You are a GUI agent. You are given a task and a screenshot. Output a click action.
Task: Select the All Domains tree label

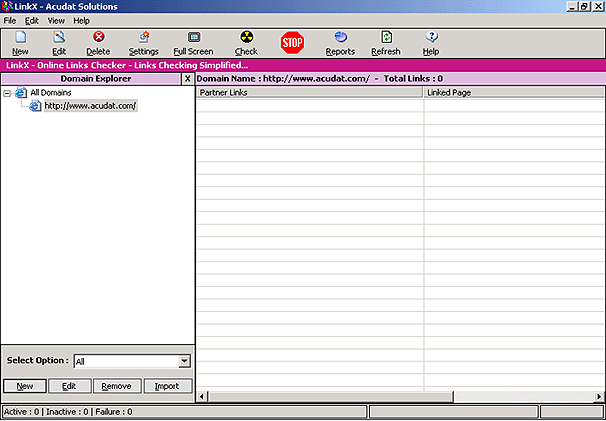[x=51, y=93]
